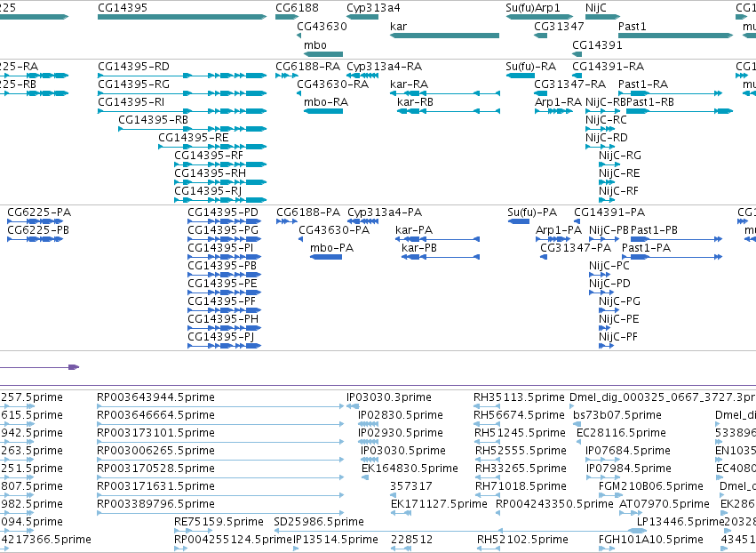Select the CG14391-RA transcript label

pyautogui.click(x=608, y=66)
